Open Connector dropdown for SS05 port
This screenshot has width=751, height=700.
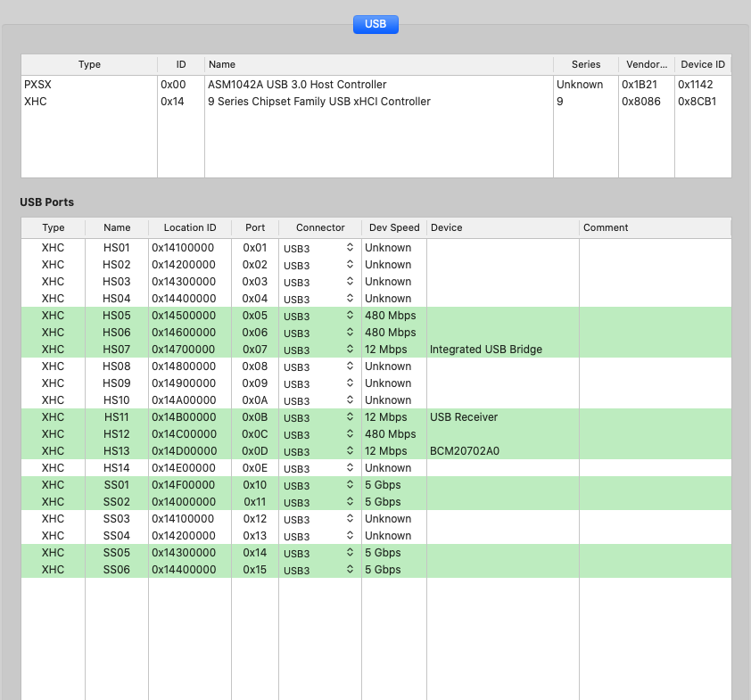(319, 553)
